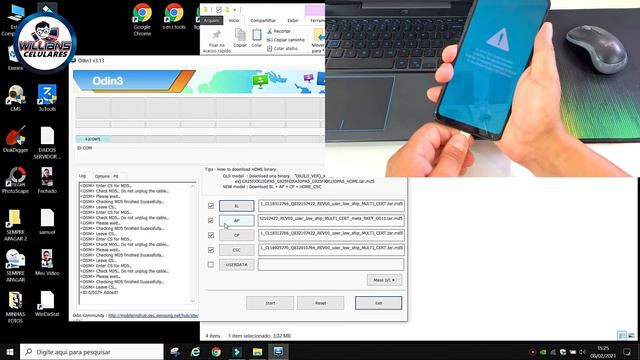Launch the DiskDigger desktop shortcut
Image resolution: width=640 pixels, height=360 pixels.
pos(16,139)
